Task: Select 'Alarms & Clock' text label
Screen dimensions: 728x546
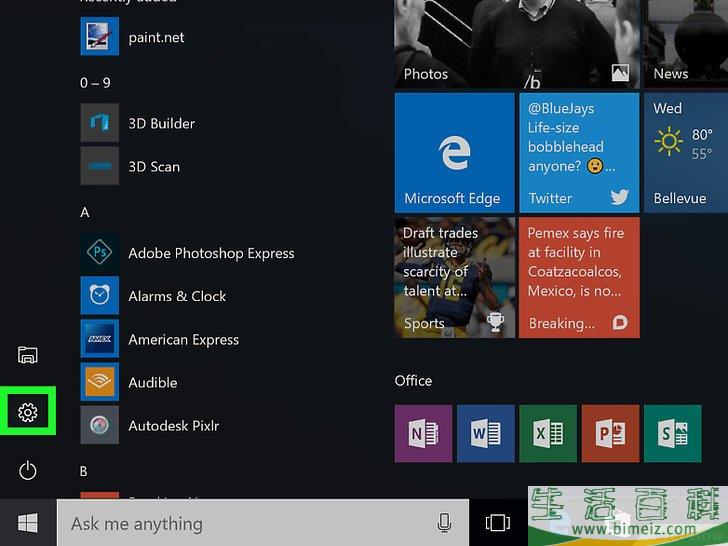Action: 177,296
